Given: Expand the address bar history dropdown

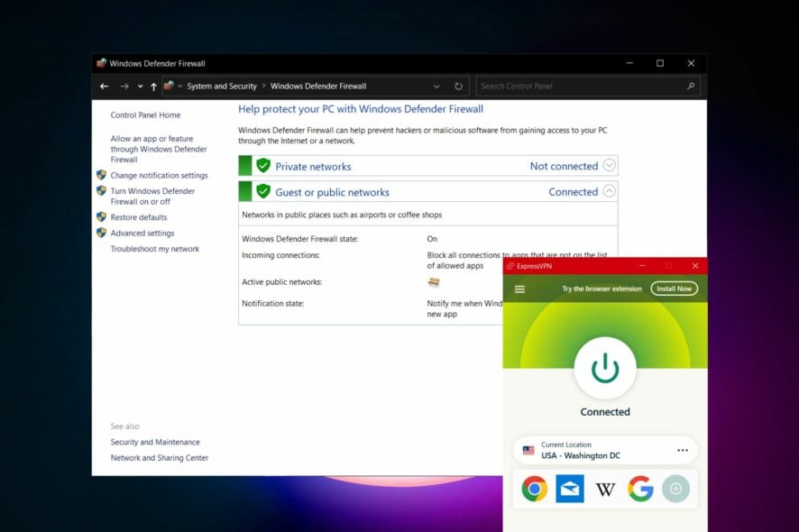Looking at the screenshot, I should coord(436,87).
